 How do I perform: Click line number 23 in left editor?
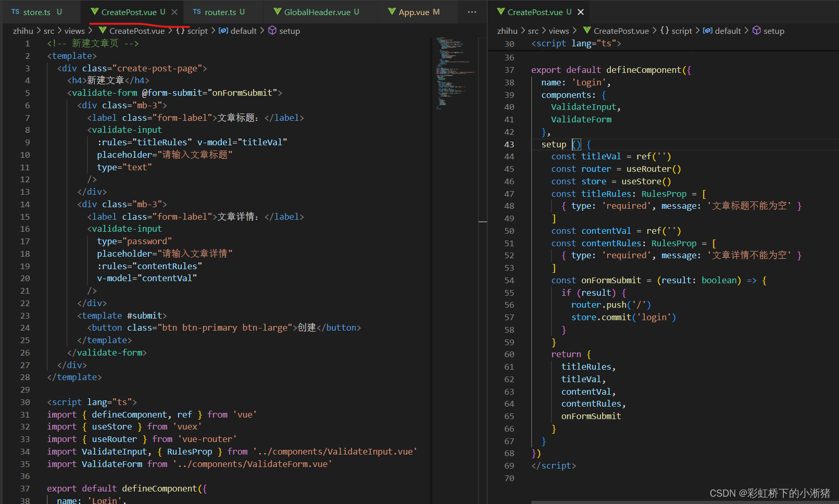pos(25,316)
